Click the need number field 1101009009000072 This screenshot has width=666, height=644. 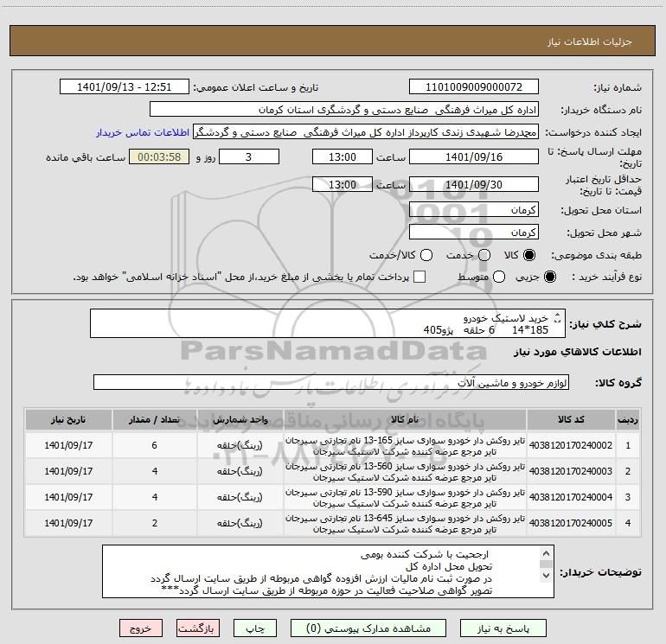tap(474, 87)
